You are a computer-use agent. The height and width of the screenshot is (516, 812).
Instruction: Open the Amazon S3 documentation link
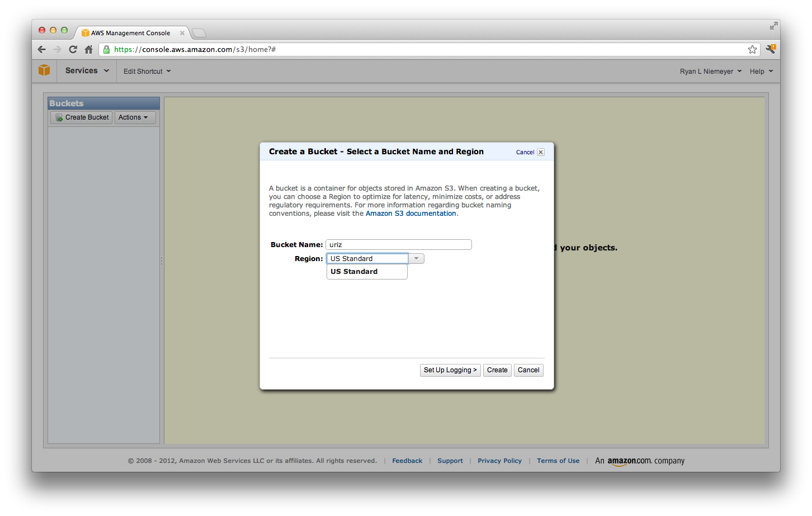(410, 214)
